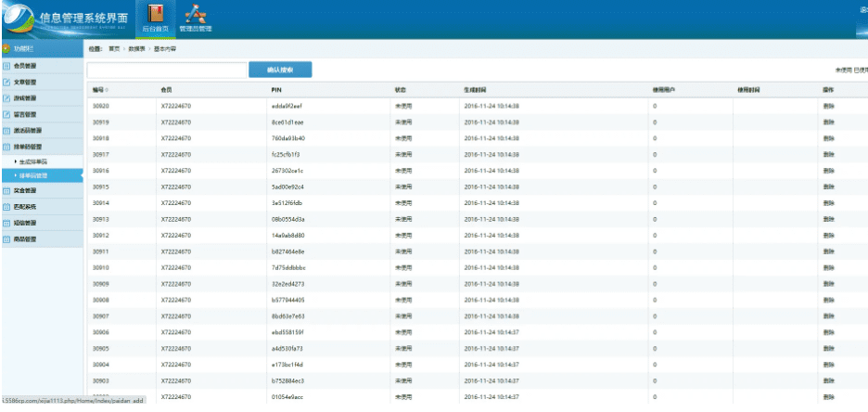Click row number 30920 cell
Image resolution: width=868 pixels, height=412 pixels.
click(100, 106)
